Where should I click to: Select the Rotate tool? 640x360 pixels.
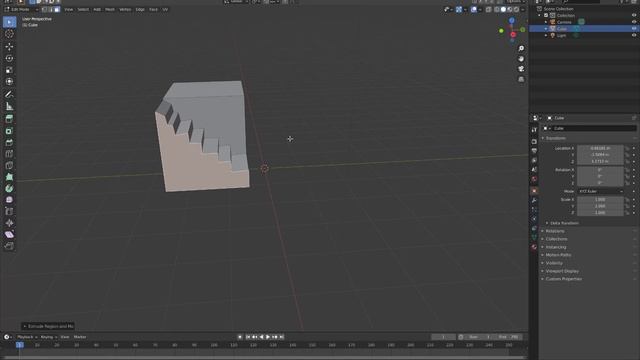point(9,58)
